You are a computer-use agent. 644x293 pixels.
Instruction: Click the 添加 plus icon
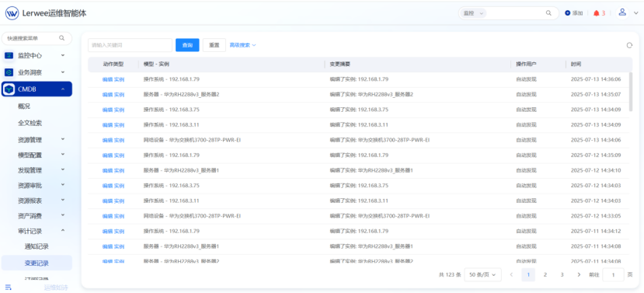[568, 13]
